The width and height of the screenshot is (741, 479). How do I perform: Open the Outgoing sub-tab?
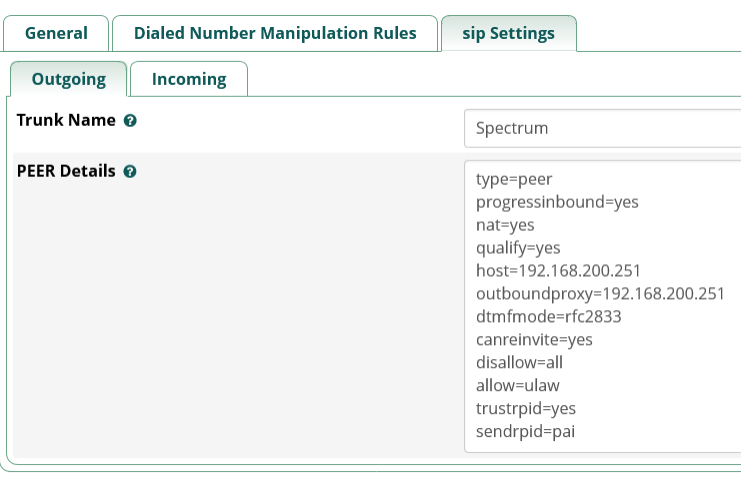click(x=69, y=79)
